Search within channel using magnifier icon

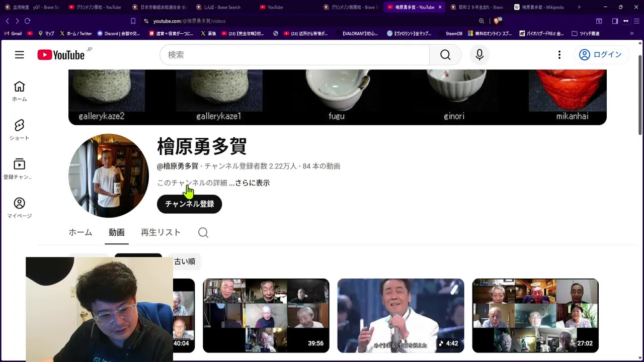click(x=203, y=232)
